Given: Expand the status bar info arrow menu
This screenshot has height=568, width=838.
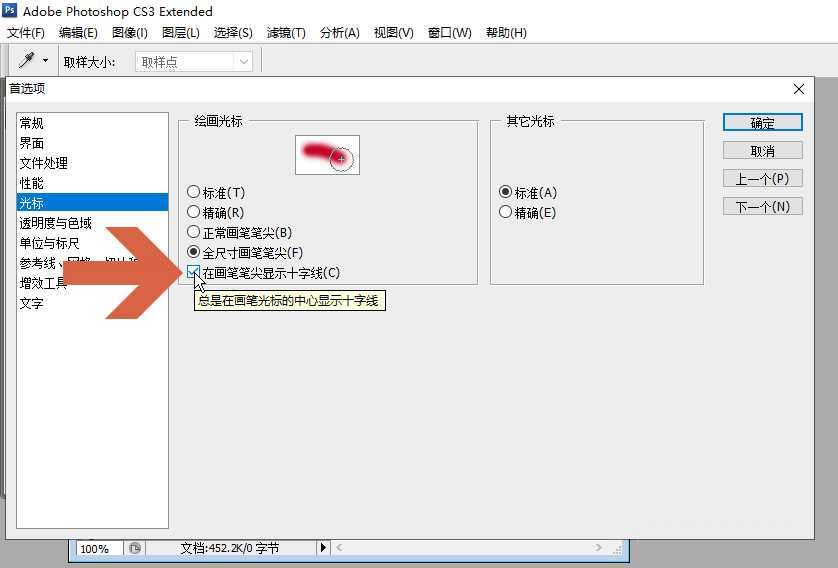Looking at the screenshot, I should coord(323,548).
